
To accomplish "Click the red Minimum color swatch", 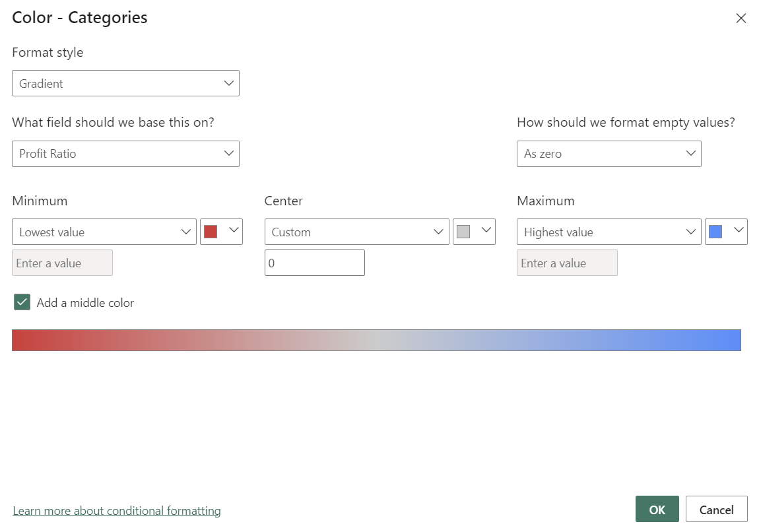I will click(211, 232).
